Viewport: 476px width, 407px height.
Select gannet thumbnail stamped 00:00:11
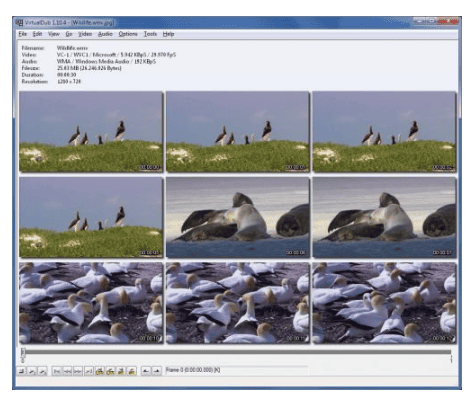(238, 303)
